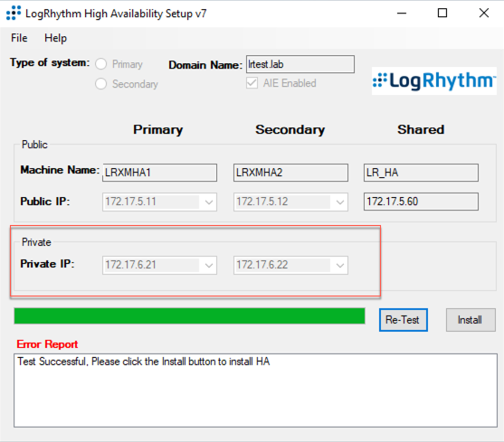
Task: Maximize the High Availability Setup window
Action: click(x=442, y=14)
